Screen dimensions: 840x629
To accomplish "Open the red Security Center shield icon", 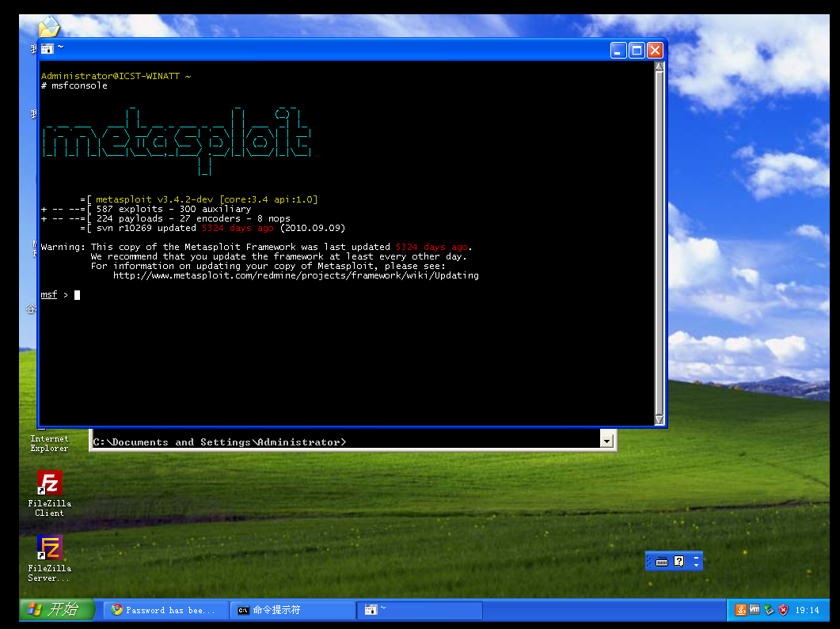I will click(x=783, y=610).
